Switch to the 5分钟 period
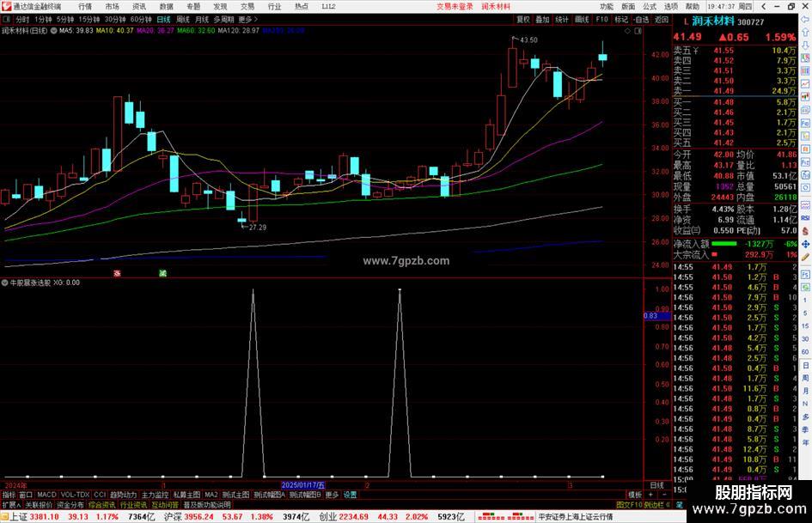 coord(64,20)
